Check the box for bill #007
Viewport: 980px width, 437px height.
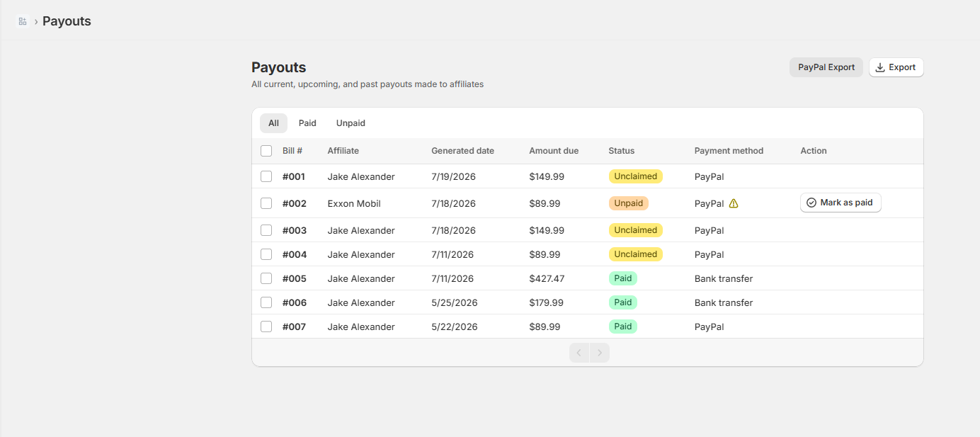click(x=266, y=327)
